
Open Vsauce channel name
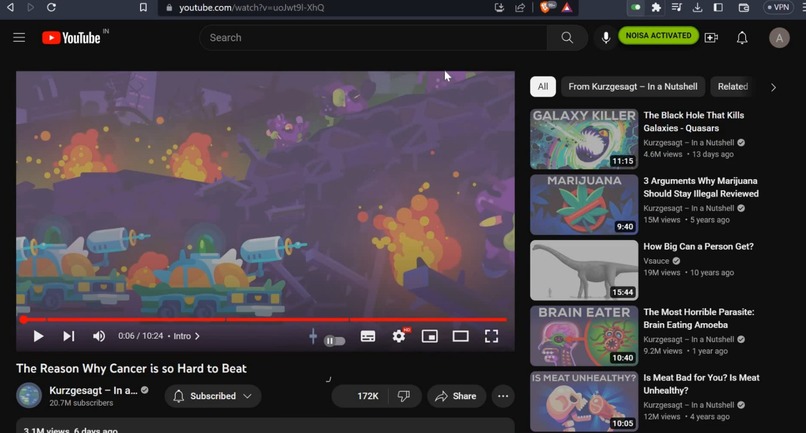tap(656, 261)
